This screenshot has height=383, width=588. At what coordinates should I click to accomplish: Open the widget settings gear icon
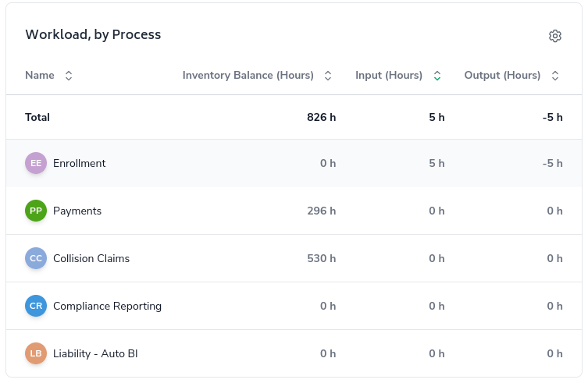coord(555,36)
